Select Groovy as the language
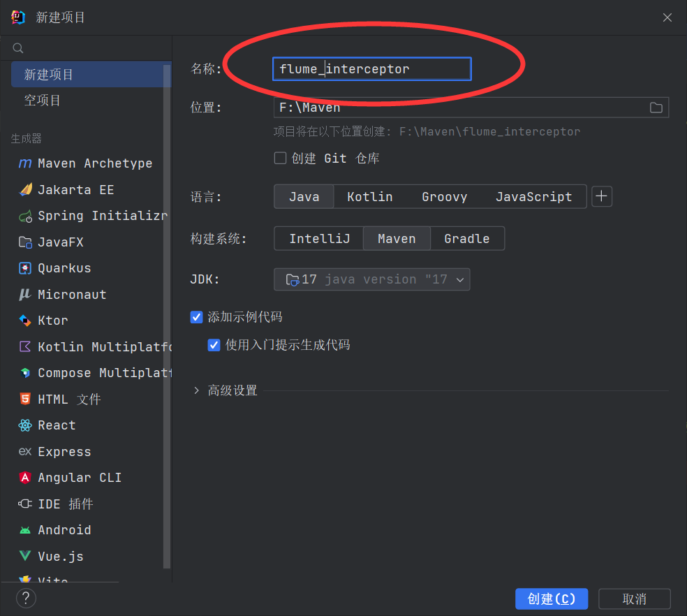 [x=444, y=196]
